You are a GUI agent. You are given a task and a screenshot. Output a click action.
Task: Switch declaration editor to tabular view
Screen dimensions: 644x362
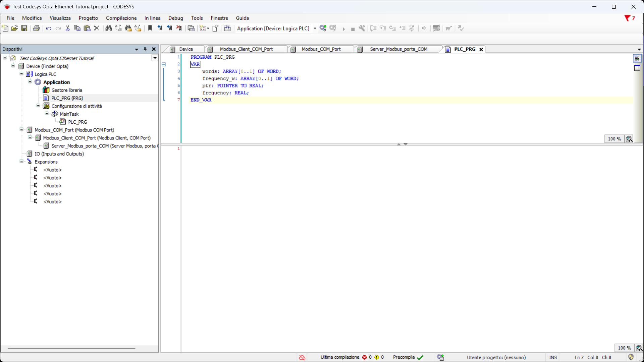pos(637,68)
